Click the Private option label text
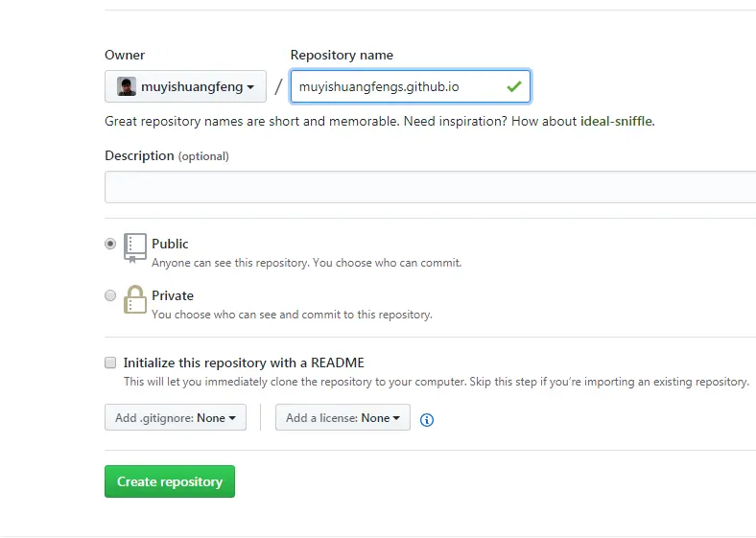The image size is (756, 538). coord(173,295)
